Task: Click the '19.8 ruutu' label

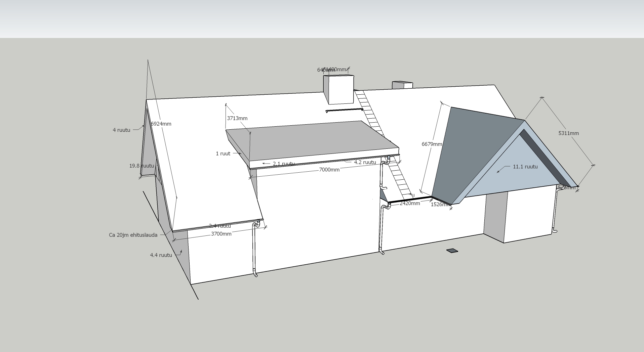Action: click(x=142, y=166)
